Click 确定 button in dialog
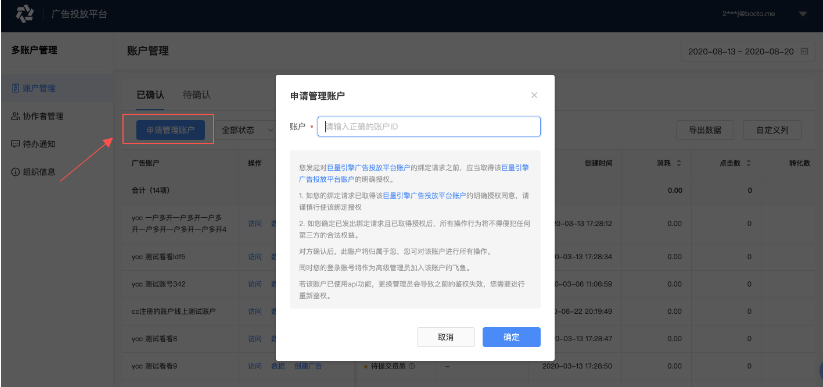823x387 pixels. pos(512,337)
